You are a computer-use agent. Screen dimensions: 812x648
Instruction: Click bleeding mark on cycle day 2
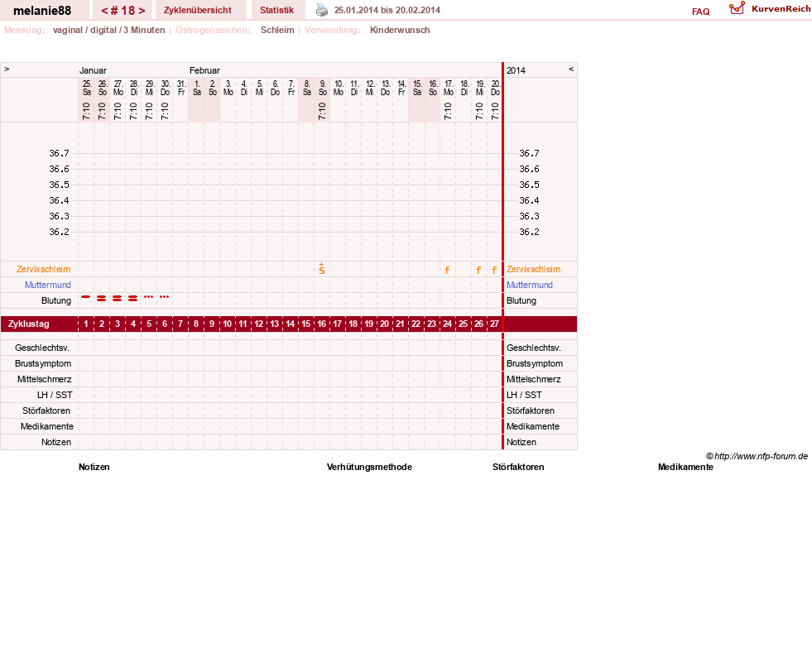(x=102, y=298)
